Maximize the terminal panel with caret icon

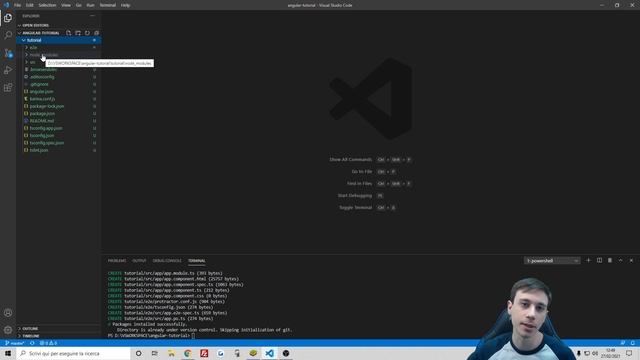pos(620,260)
